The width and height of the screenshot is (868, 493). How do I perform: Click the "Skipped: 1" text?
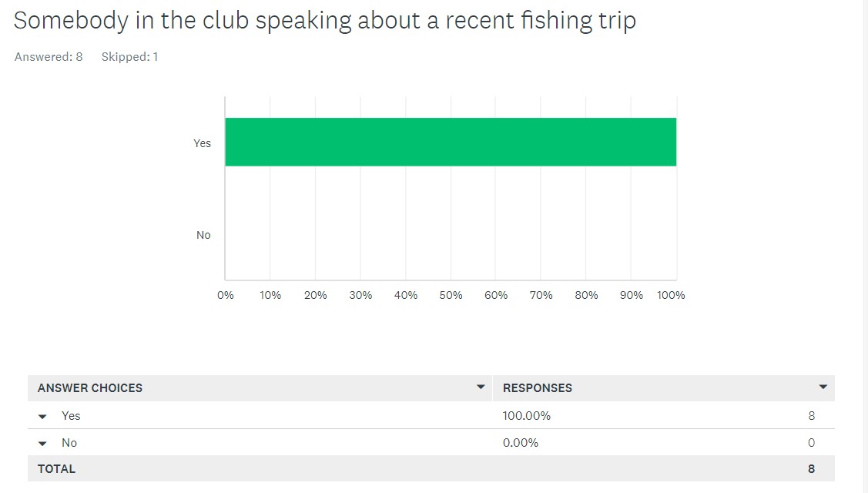coord(129,57)
